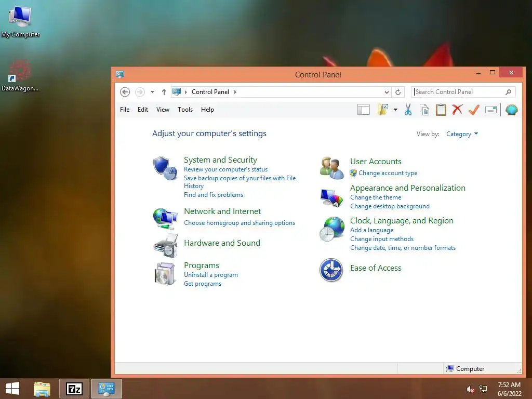
Task: Go back with the Back arrow button
Action: (x=125, y=92)
